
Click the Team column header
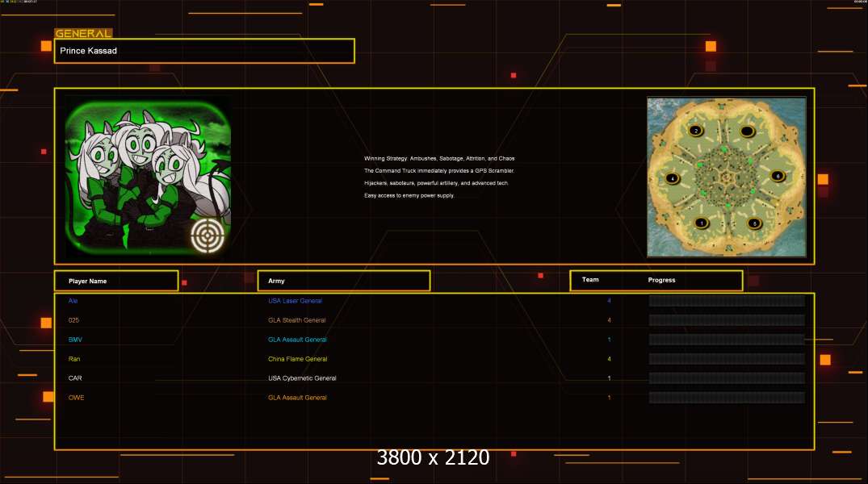tap(590, 279)
